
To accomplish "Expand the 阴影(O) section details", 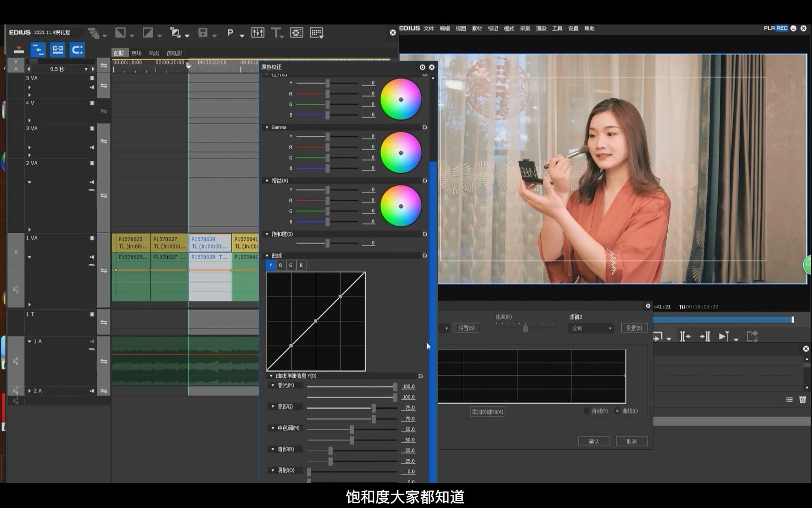I will [273, 470].
